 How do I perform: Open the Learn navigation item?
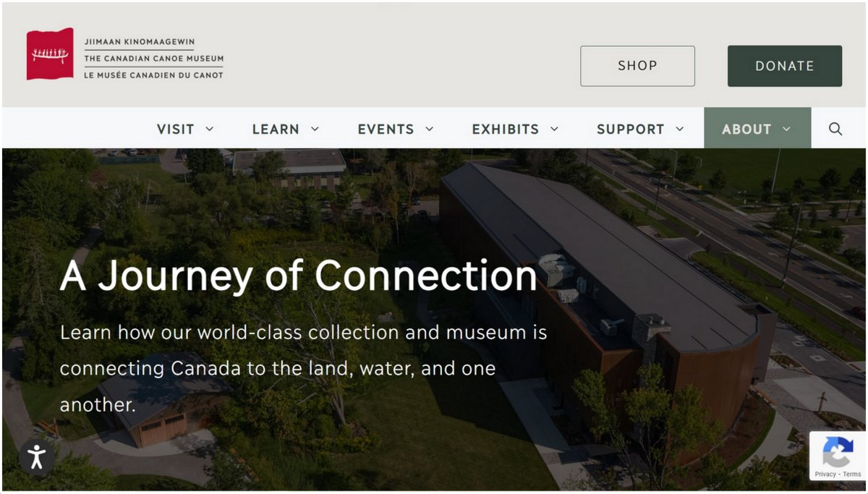click(x=276, y=129)
